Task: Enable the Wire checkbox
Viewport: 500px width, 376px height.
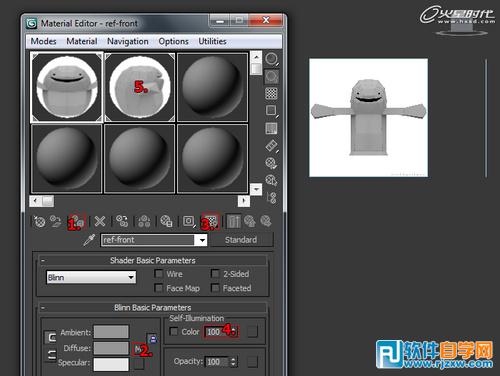Action: pos(158,274)
